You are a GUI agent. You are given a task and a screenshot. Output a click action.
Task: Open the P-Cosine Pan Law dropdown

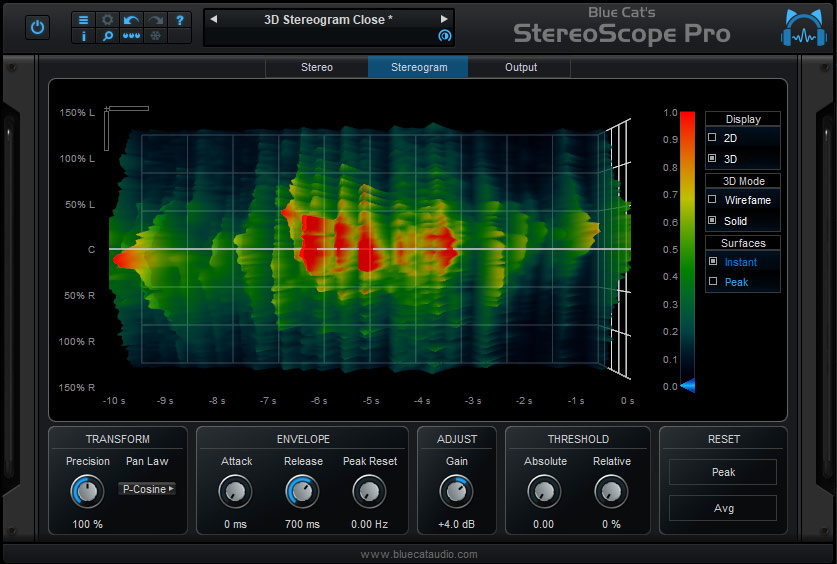(146, 489)
